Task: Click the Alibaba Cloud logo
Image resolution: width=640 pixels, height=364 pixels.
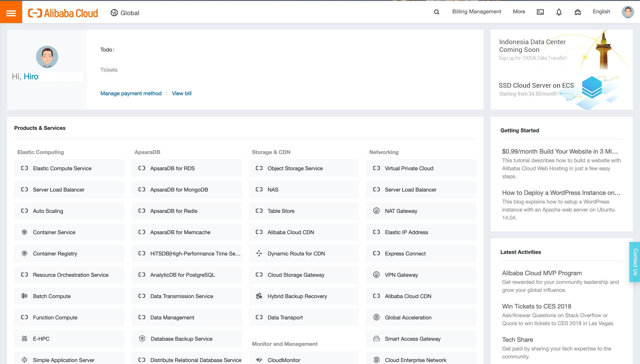Action: click(x=63, y=13)
